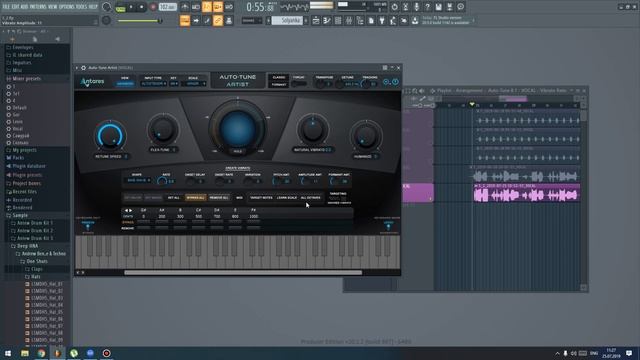The height and width of the screenshot is (360, 640).
Task: Click the master volume slider
Action: click(139, 20)
